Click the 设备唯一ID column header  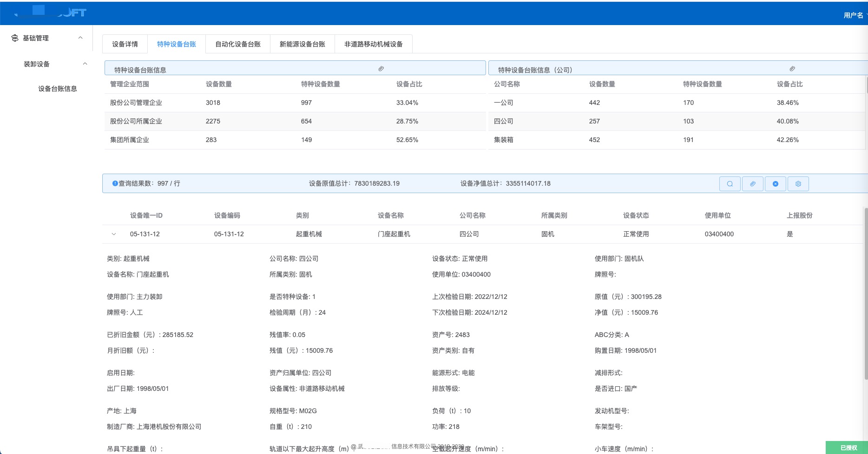coord(146,215)
